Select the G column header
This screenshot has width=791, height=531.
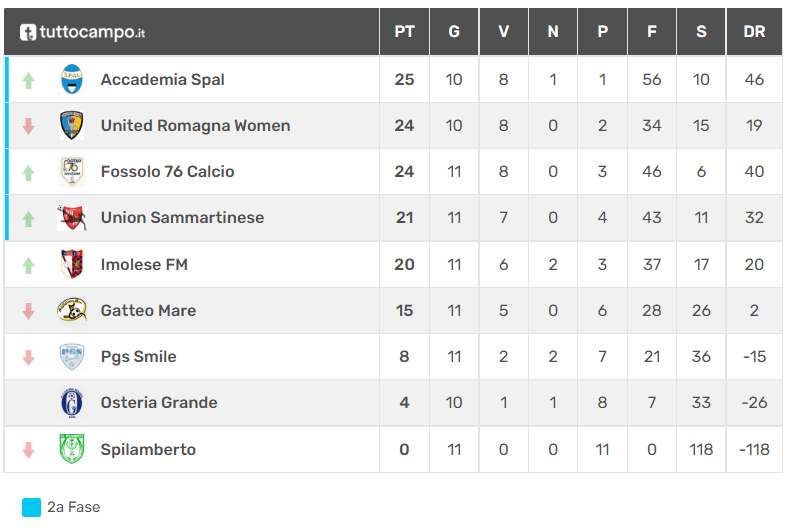pos(454,31)
